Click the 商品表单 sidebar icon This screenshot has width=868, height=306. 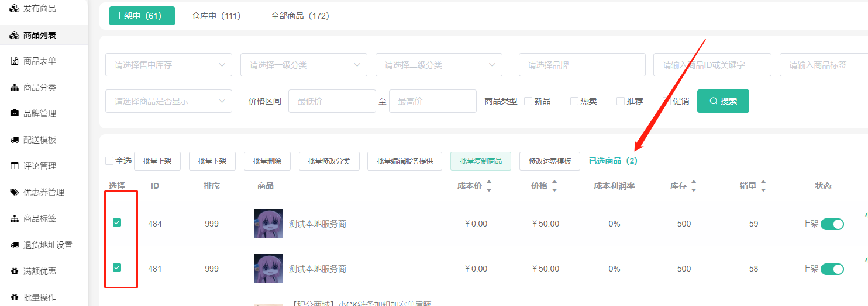click(x=15, y=61)
